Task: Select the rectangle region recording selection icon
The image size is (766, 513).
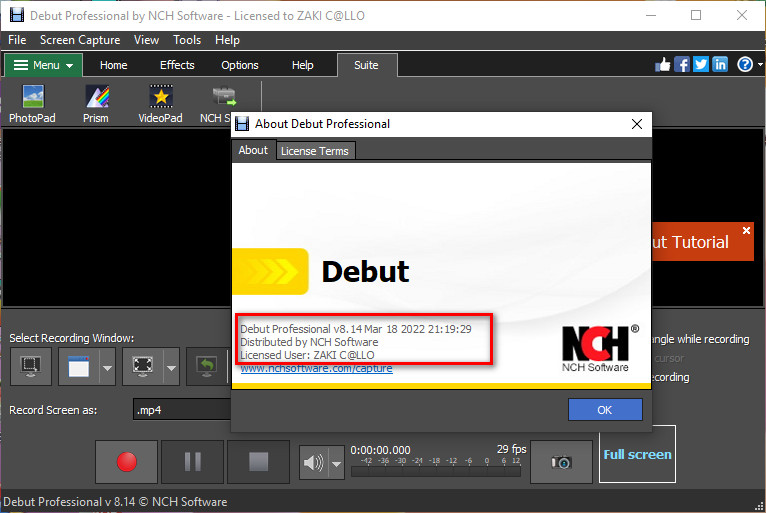Action: [31, 366]
